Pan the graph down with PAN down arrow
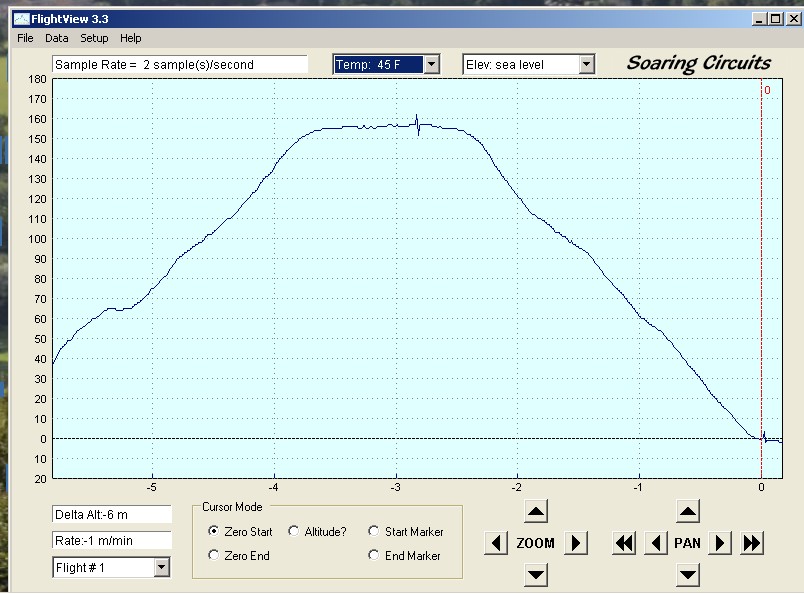Viewport: 804px width, 594px height. pyautogui.click(x=688, y=575)
